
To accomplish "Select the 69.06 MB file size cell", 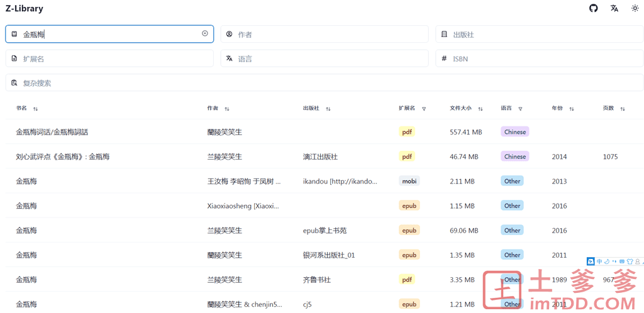I will 464,231.
